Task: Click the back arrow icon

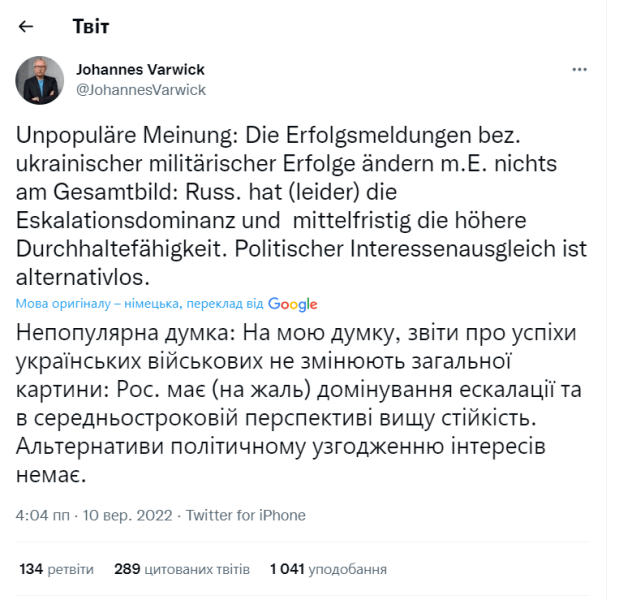Action: (26, 26)
